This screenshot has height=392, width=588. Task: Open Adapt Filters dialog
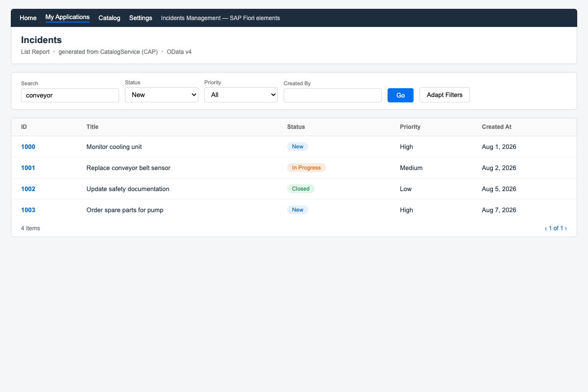[444, 95]
